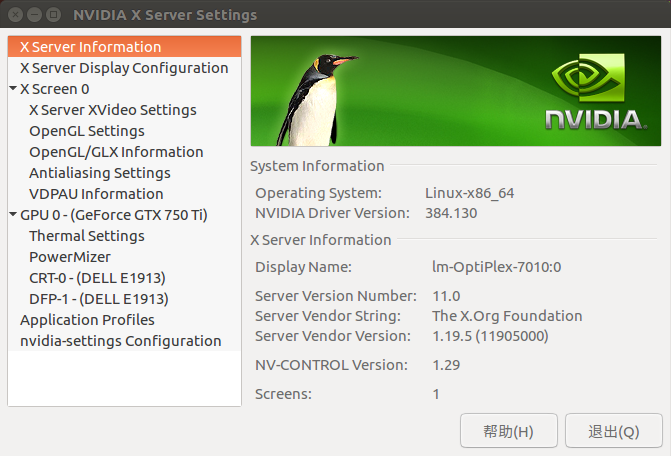This screenshot has width=671, height=456.
Task: Click the NV-CONTROL version value 1.29
Action: [446, 365]
